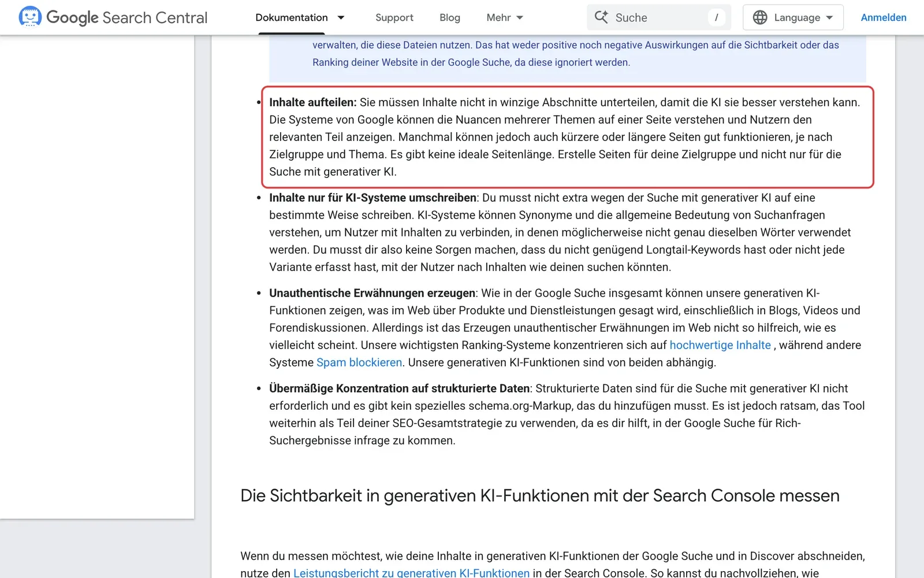This screenshot has height=578, width=924.
Task: Expand the Dokumentation dropdown arrow
Action: (x=341, y=17)
